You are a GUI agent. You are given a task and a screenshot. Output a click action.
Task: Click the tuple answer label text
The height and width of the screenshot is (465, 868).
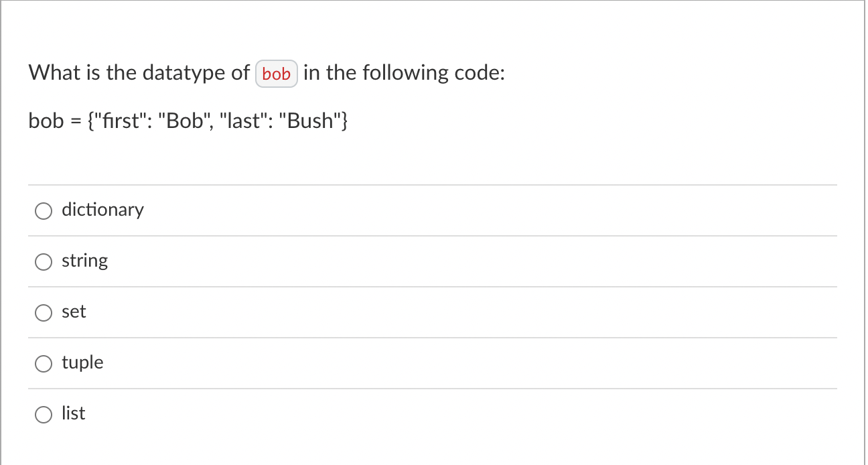pos(82,362)
